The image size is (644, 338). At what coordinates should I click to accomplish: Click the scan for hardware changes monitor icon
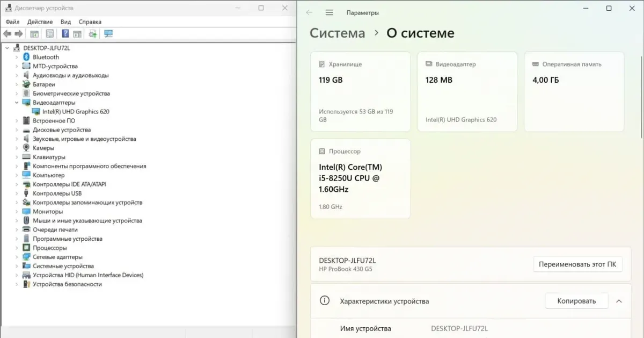click(108, 34)
